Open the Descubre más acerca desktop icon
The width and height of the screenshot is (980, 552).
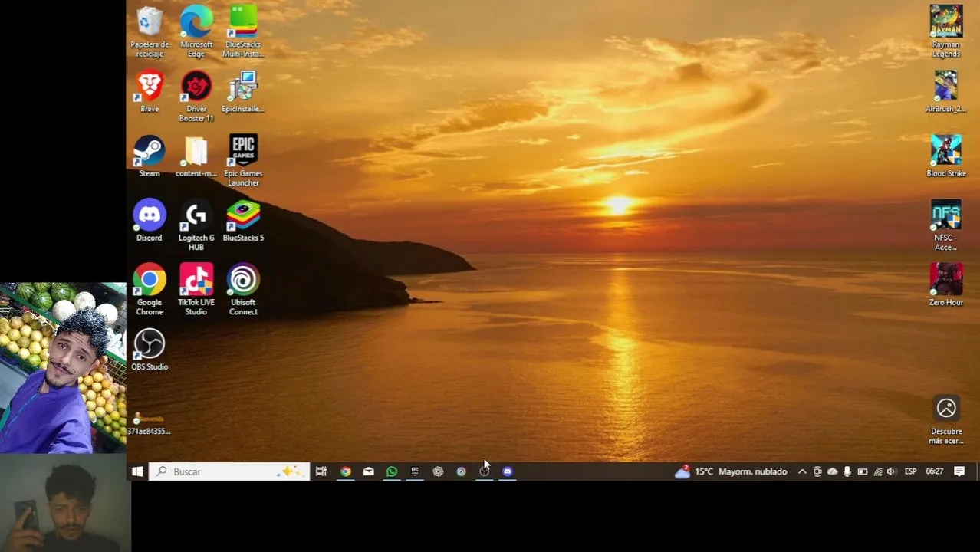(x=946, y=419)
